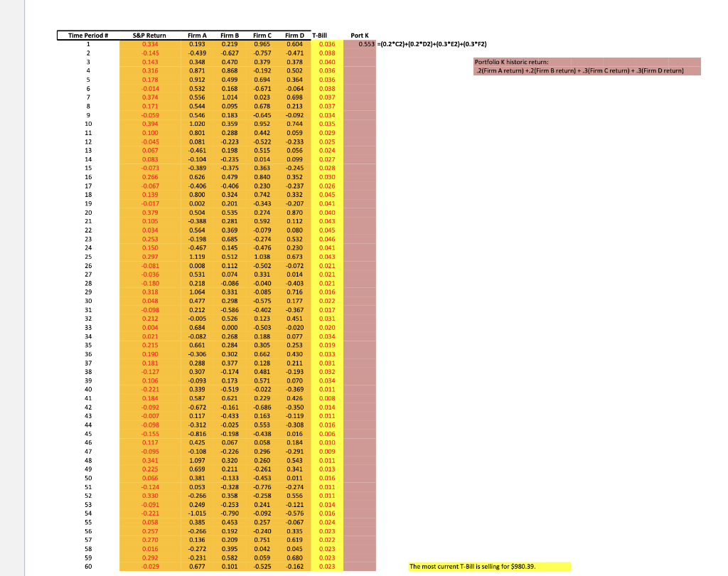Click the formula text =(0.2*C2)+(0.2*D2)+(0.3*E2)+(0.3*F2)
Image resolution: width=728 pixels, height=576 pixels.
[432, 44]
